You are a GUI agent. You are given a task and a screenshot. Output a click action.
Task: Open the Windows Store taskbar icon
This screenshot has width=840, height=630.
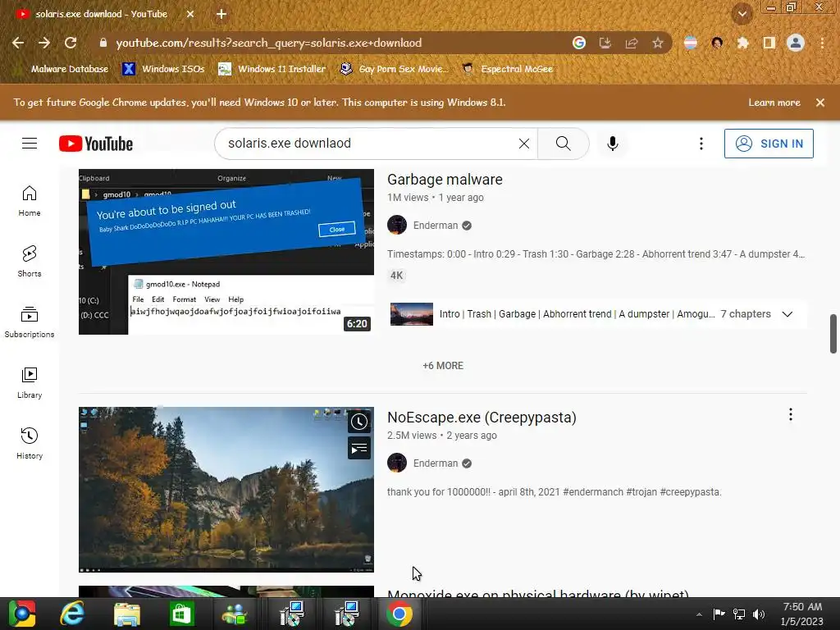click(181, 614)
